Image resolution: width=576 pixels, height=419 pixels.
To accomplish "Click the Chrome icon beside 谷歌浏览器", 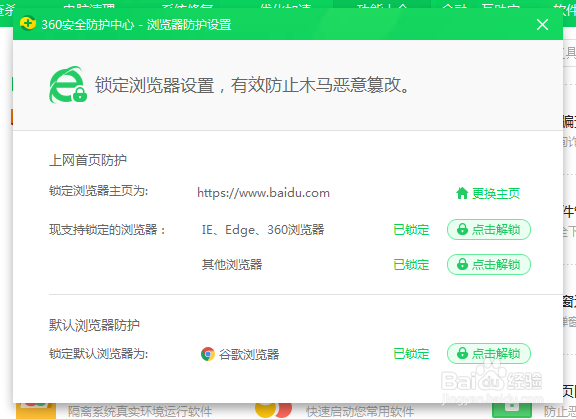I will click(208, 354).
